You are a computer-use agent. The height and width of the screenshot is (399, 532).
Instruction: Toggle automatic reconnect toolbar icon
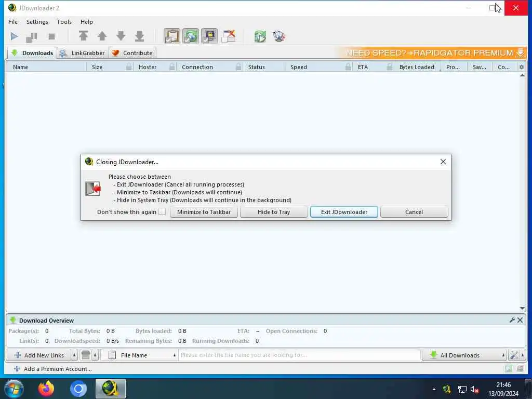[x=191, y=36]
